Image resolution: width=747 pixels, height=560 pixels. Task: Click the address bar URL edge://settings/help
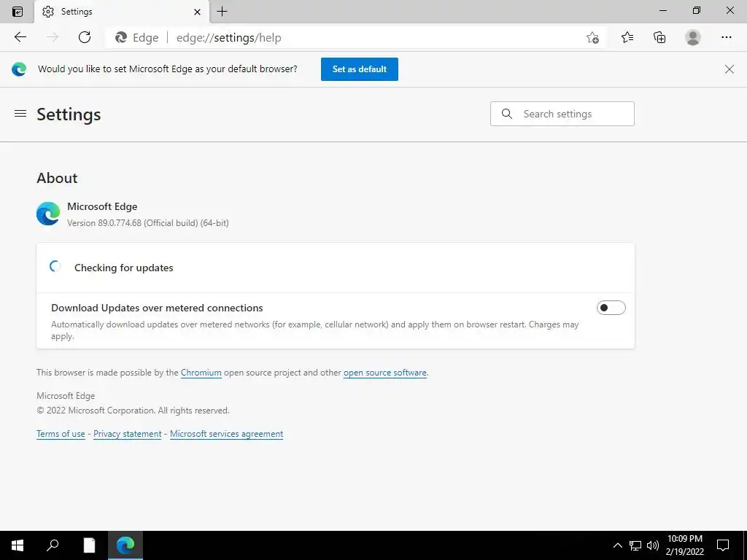[x=228, y=38]
